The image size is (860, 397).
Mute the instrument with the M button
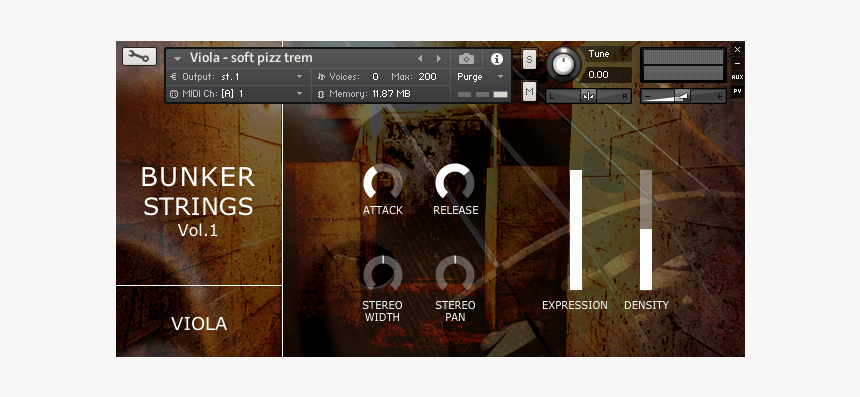pyautogui.click(x=529, y=92)
